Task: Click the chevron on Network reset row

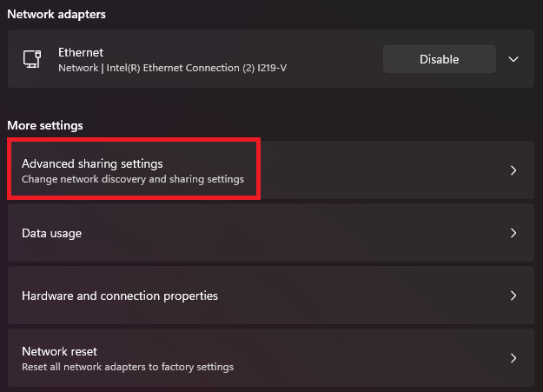Action: 513,358
